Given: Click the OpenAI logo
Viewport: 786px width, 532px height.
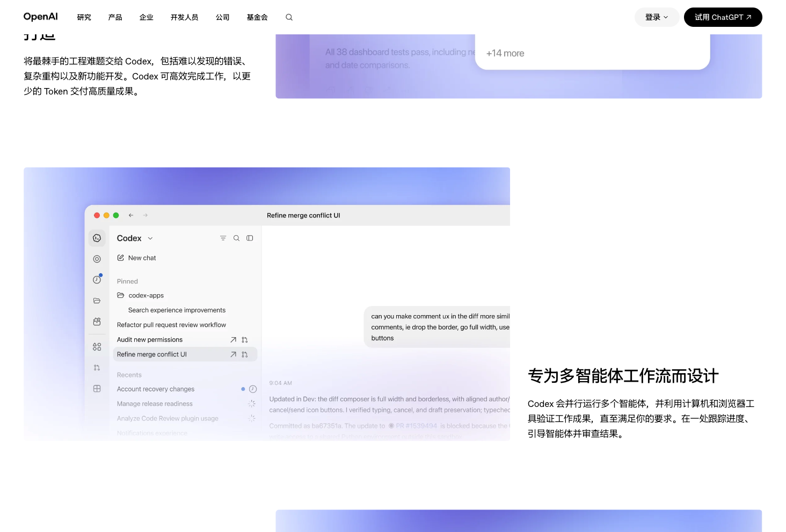Looking at the screenshot, I should (41, 17).
